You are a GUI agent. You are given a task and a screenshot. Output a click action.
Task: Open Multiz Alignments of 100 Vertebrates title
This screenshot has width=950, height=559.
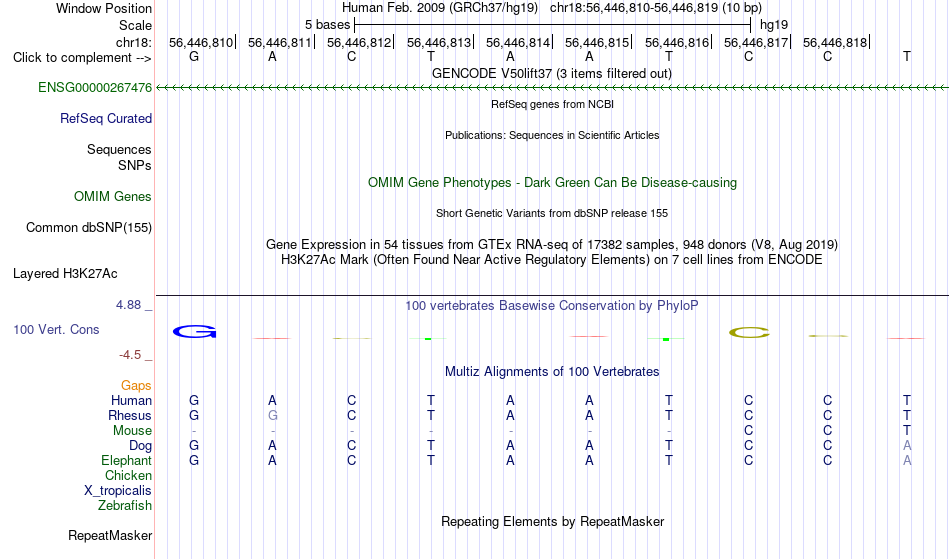[552, 371]
